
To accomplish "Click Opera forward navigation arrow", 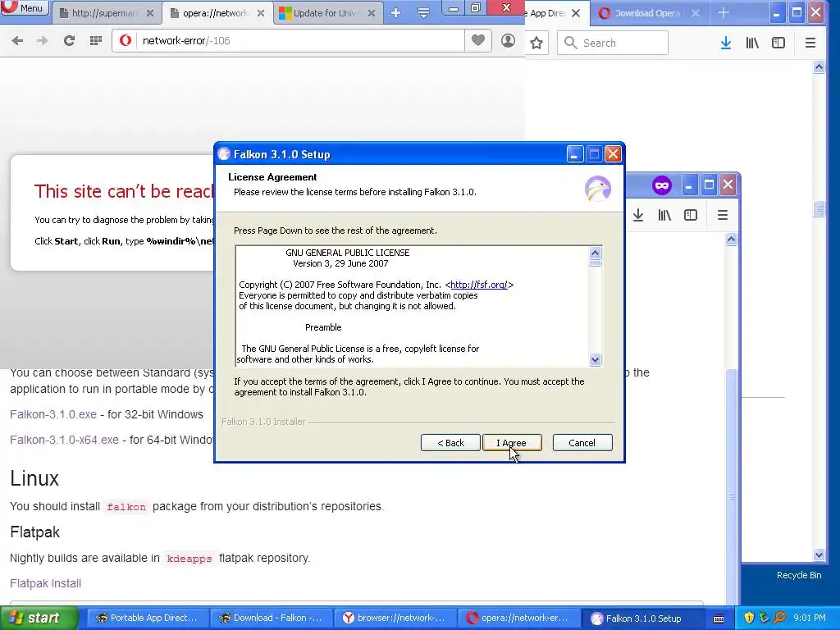I will tap(43, 41).
